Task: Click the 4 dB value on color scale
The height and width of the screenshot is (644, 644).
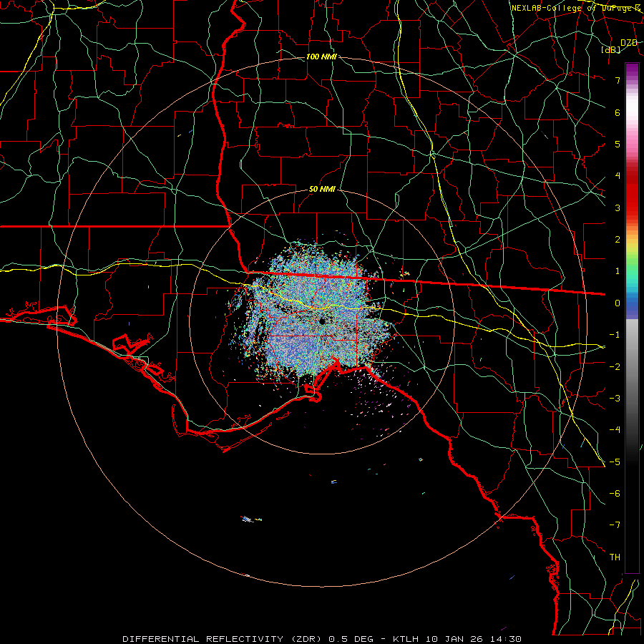Action: [x=618, y=176]
